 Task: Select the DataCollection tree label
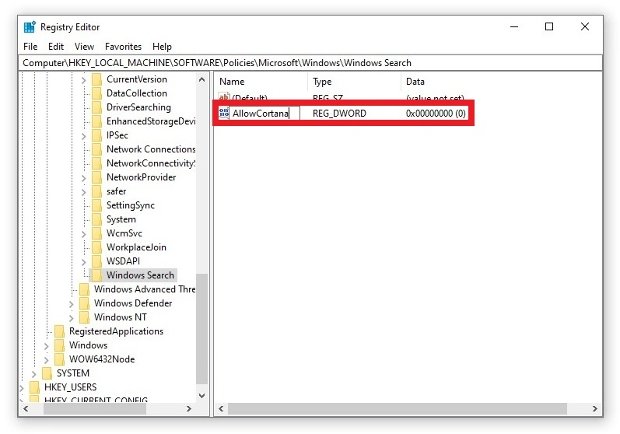tap(136, 93)
